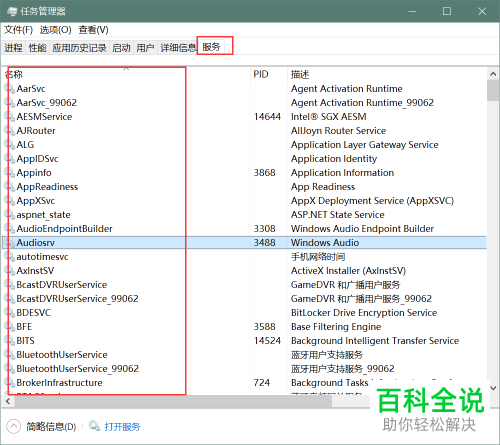Click the services gear icon beside 打开服务

tap(94, 426)
